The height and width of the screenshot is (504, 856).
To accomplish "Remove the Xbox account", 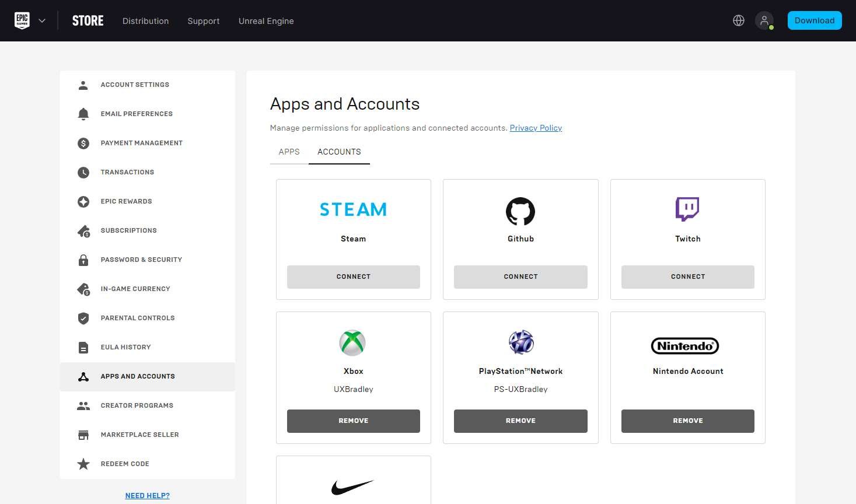I will [x=354, y=421].
